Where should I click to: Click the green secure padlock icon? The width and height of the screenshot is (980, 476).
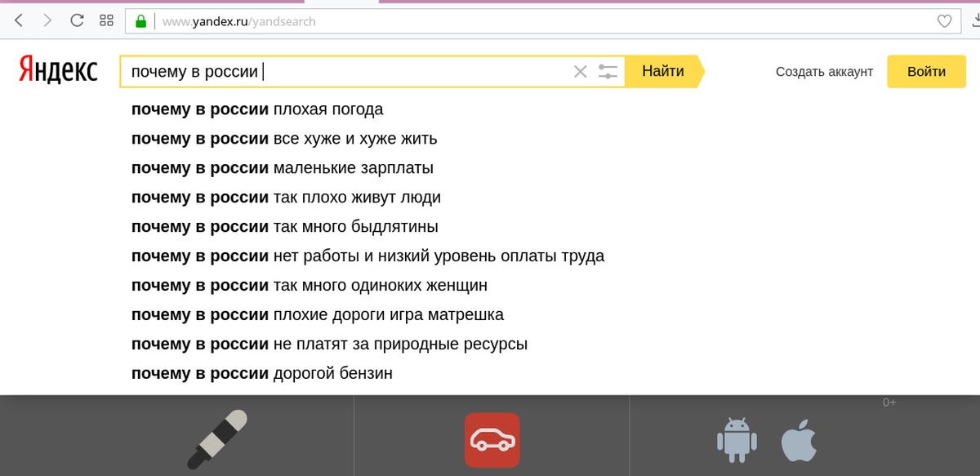(x=140, y=21)
